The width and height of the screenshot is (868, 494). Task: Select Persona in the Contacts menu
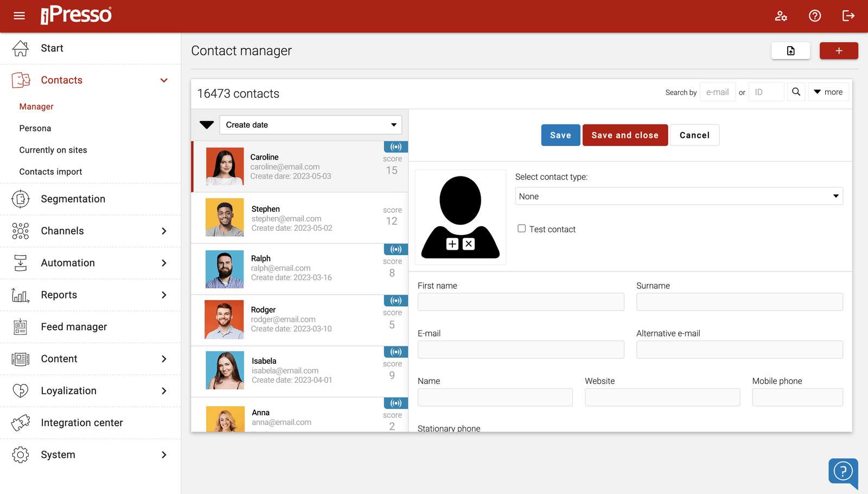(35, 128)
